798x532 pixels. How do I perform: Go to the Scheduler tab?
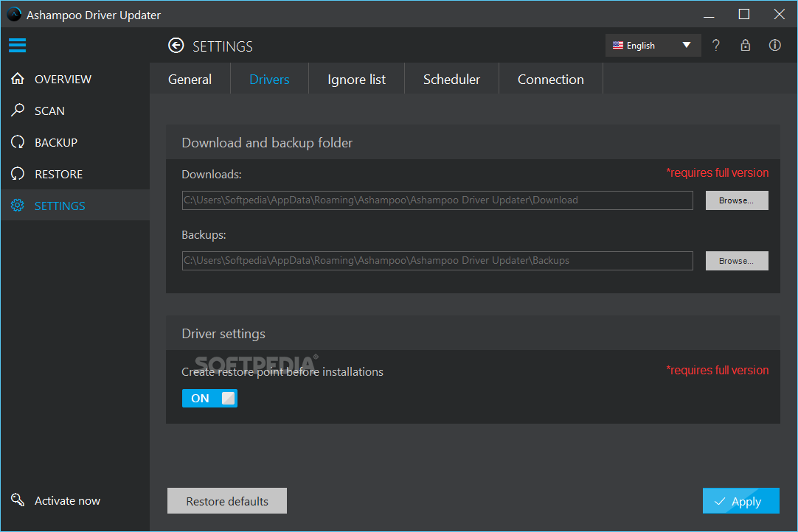tap(451, 80)
